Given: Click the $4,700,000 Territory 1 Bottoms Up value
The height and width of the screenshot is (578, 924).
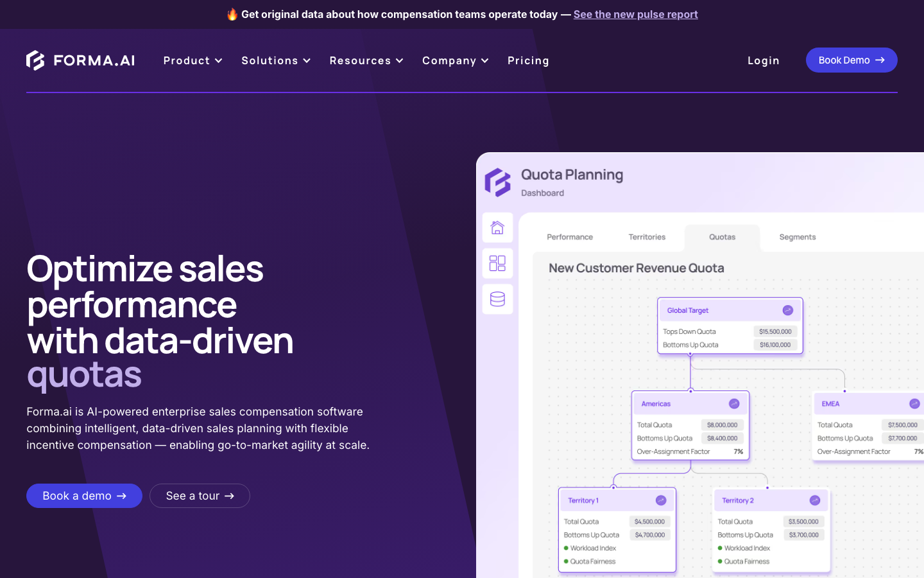Looking at the screenshot, I should pos(649,534).
